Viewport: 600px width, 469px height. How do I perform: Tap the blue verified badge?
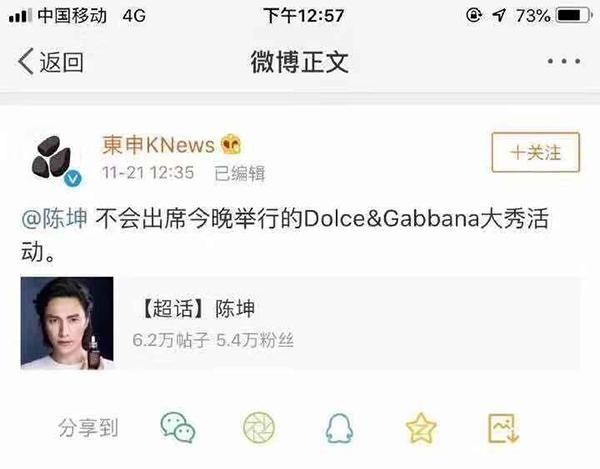click(x=73, y=178)
